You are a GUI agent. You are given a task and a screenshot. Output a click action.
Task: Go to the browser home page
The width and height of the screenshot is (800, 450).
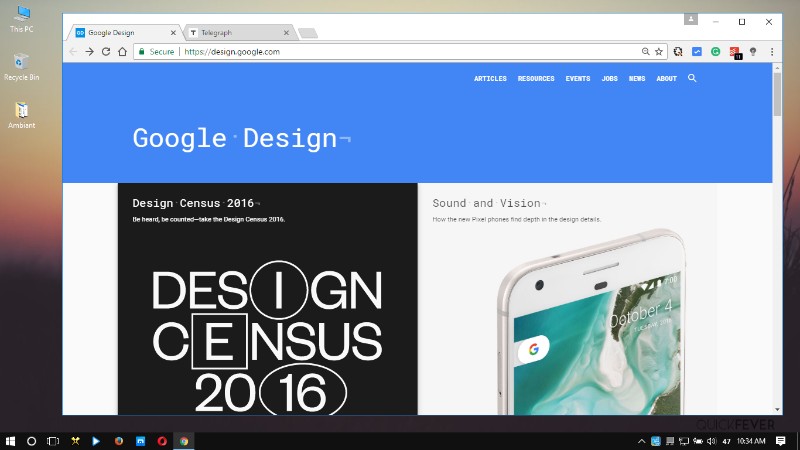click(x=122, y=52)
